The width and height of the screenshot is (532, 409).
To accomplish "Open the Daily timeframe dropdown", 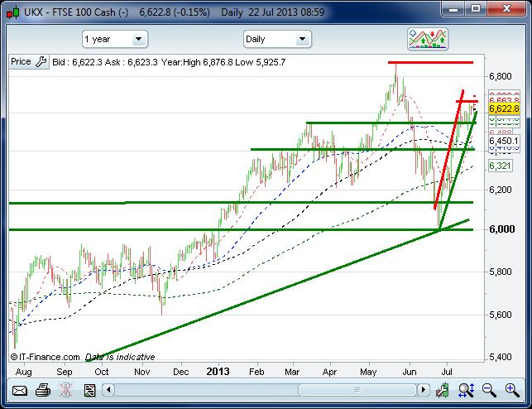I will [277, 39].
